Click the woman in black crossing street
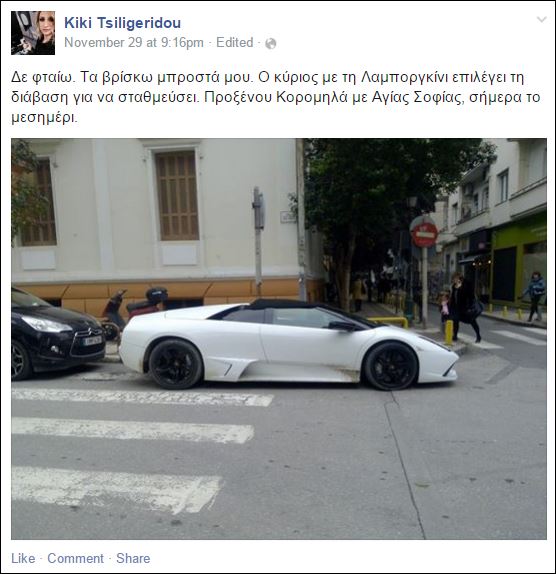The width and height of the screenshot is (556, 574). click(x=464, y=307)
